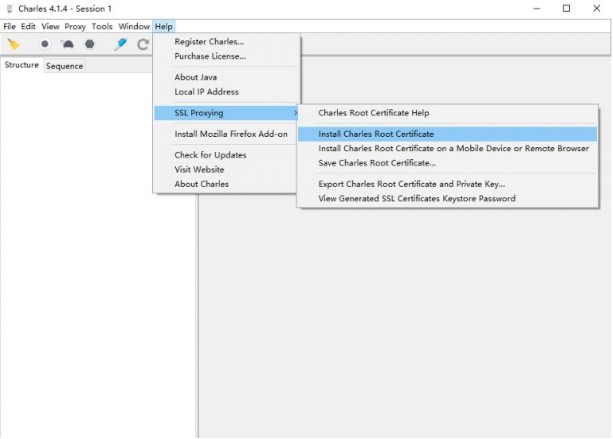Expand the SSL Proxying submenu
The height and width of the screenshot is (439, 613).
(226, 113)
